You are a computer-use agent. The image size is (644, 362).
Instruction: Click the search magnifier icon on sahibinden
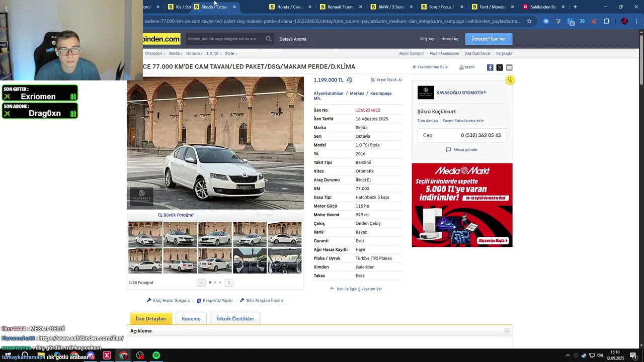click(x=269, y=39)
